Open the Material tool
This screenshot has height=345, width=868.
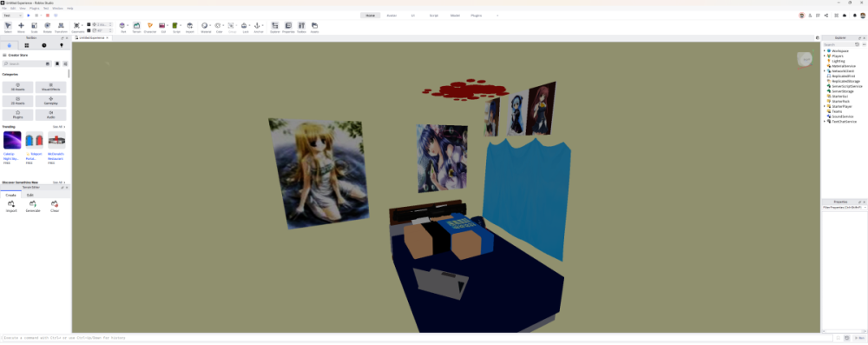point(205,26)
